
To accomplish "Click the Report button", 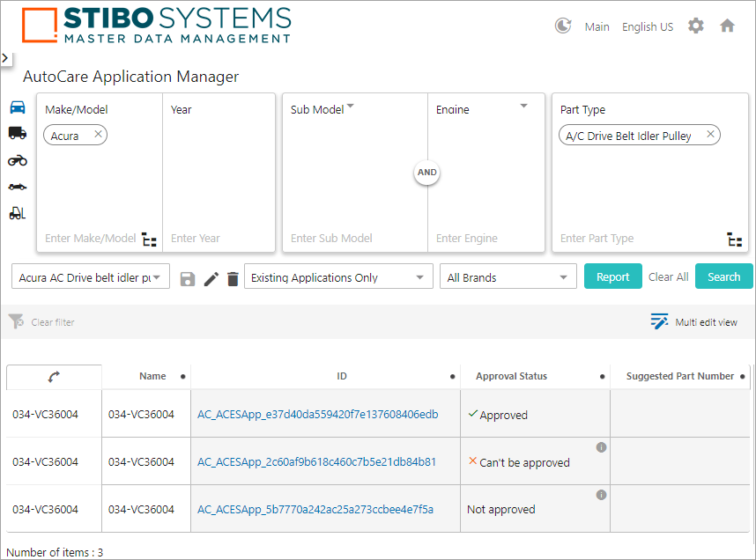I will click(612, 276).
